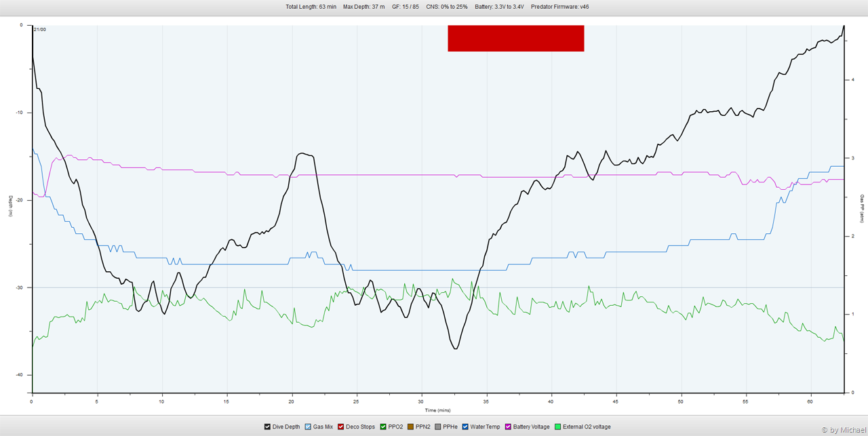Click the Depth (m) axis label
The height and width of the screenshot is (436, 868).
(10, 206)
